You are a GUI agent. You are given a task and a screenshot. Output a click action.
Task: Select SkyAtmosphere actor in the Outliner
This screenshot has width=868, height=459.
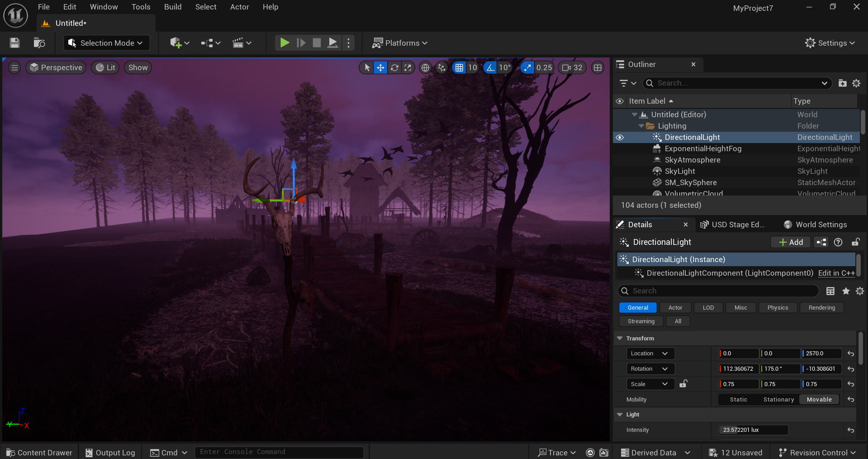[693, 160]
